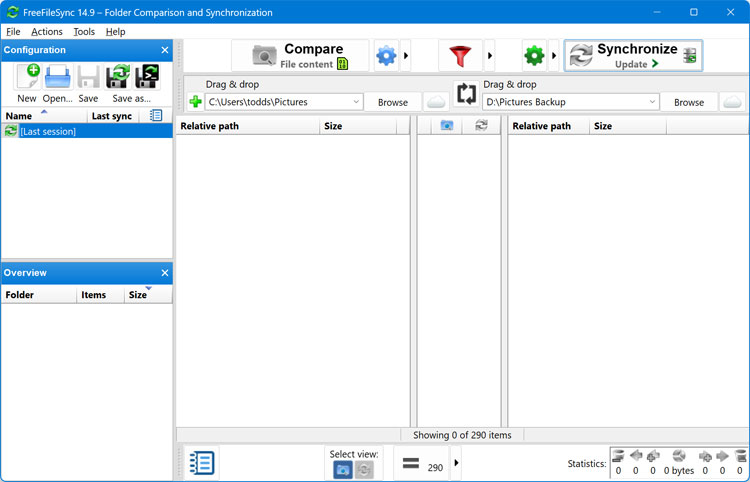Close the Configuration panel

click(165, 50)
